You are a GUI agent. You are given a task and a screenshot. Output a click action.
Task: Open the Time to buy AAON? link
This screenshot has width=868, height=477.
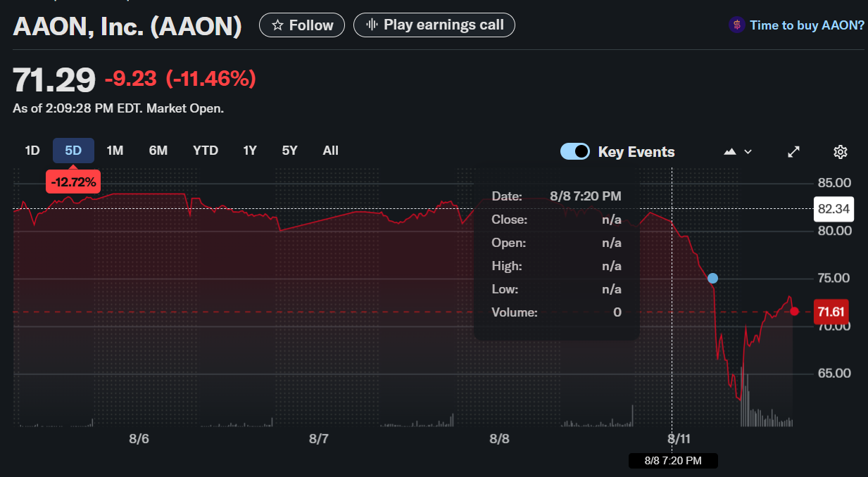coord(807,25)
